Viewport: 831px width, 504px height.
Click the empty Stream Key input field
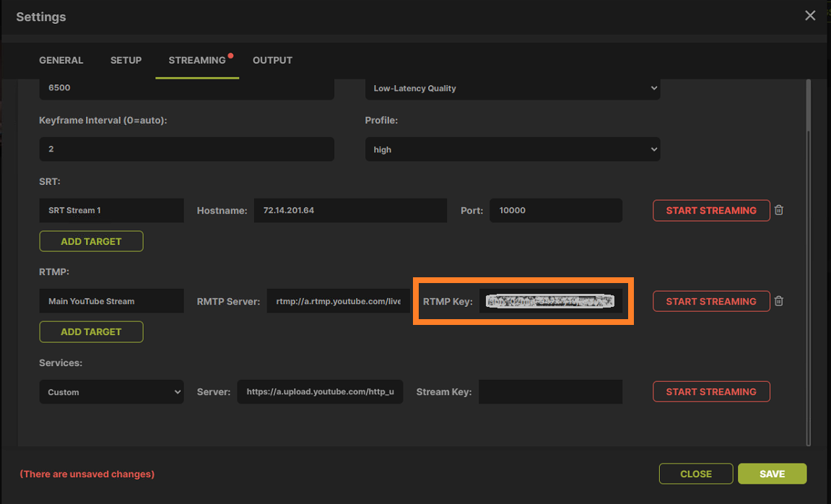point(550,391)
